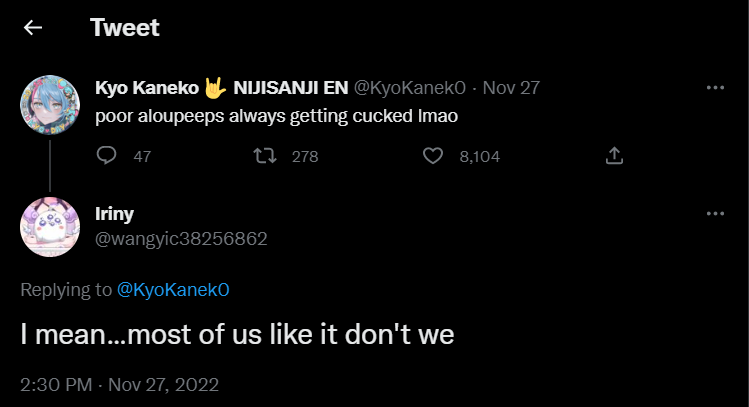Like the tweet with the heart icon
The height and width of the screenshot is (407, 749).
coord(432,156)
